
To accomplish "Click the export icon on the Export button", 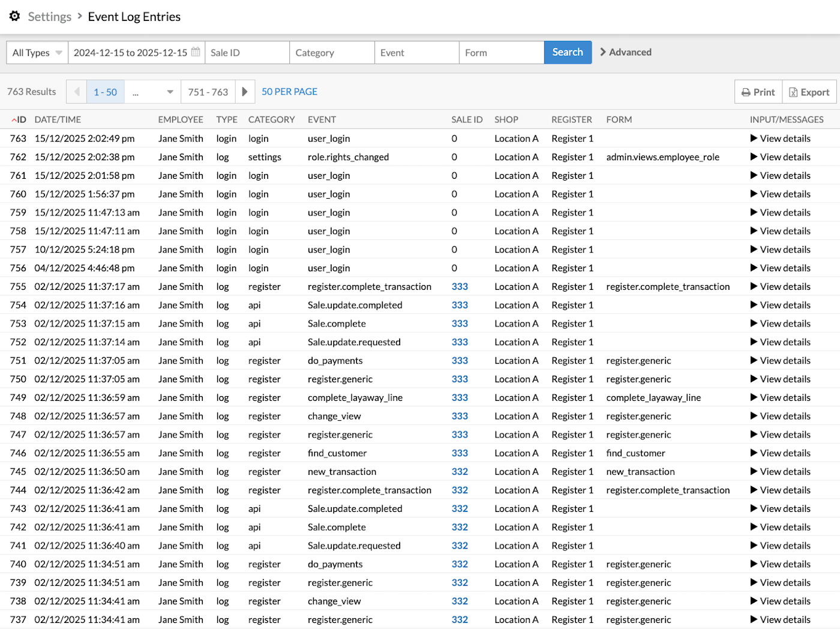I will (793, 92).
